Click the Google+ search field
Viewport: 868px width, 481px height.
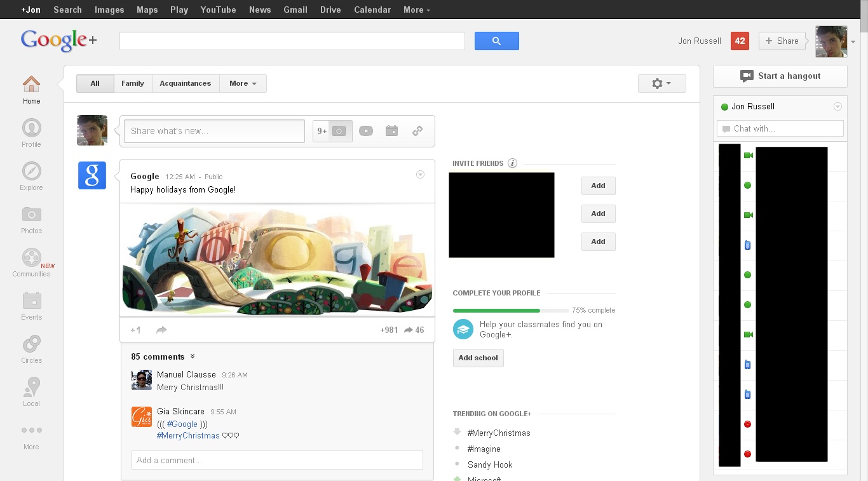pos(292,41)
